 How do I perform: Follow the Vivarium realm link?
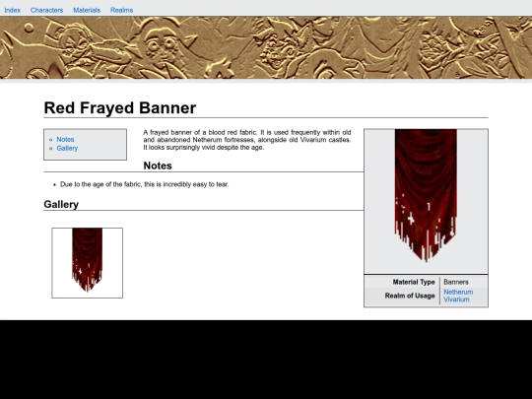(x=456, y=299)
